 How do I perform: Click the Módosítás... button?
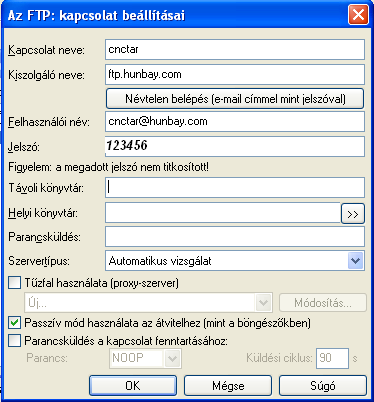click(x=323, y=303)
